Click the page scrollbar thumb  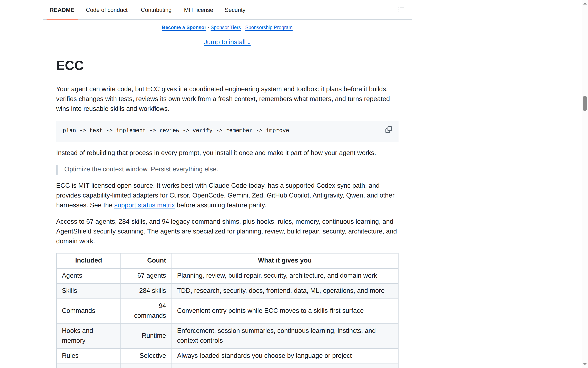[x=585, y=103]
